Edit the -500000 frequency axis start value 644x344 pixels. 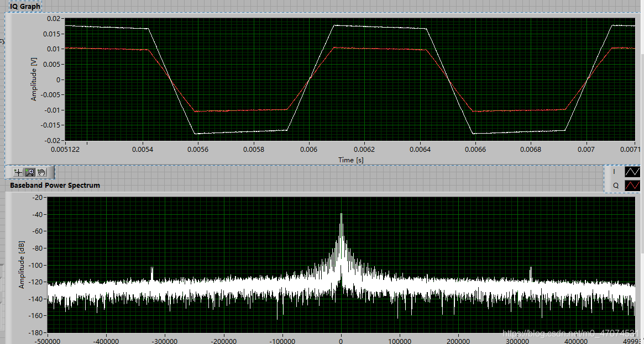coord(47,341)
